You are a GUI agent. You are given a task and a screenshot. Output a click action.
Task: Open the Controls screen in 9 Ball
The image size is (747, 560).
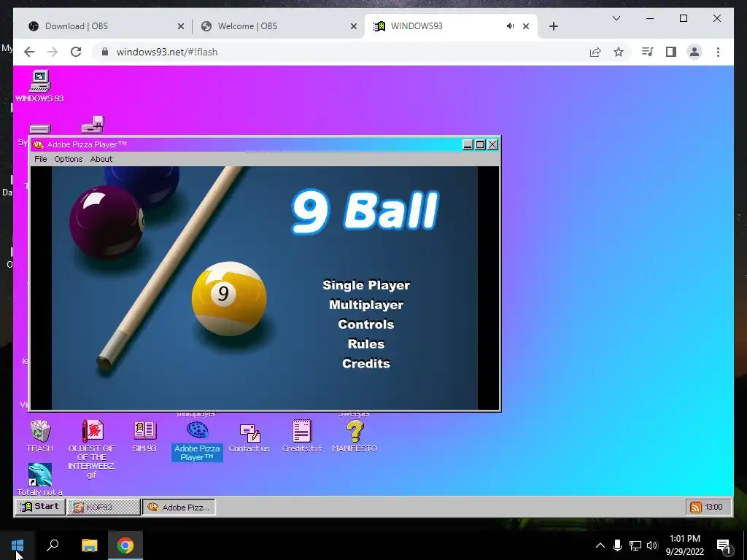(x=366, y=324)
